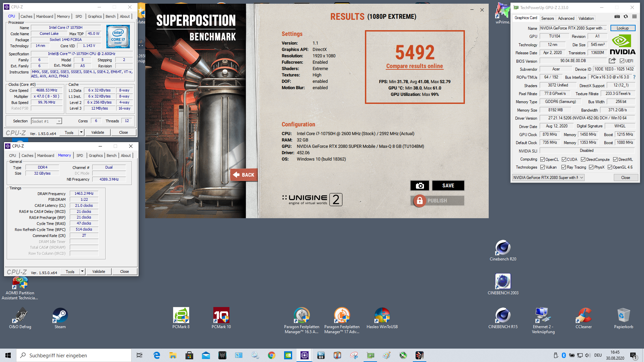Screen dimensions: 644x362
Task: Toggle the Ray Tracing checkbox
Action: (564, 167)
